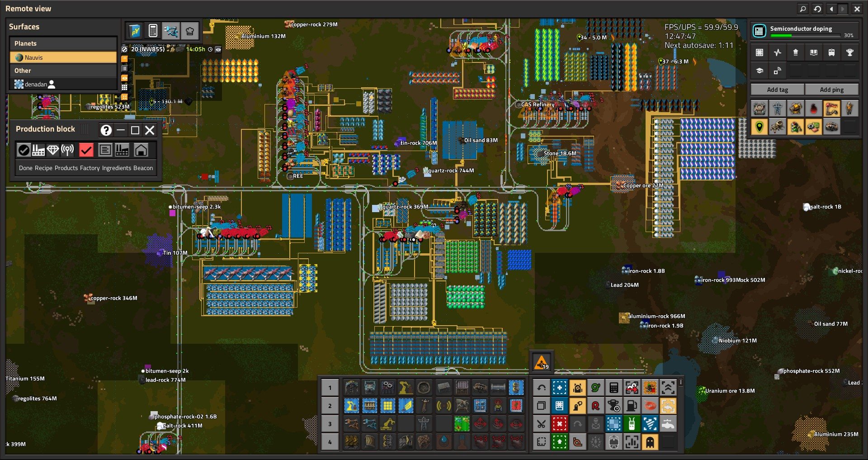Collapse with the orange shrink-arrows side button
This screenshot has height=460, width=868.
pyautogui.click(x=124, y=97)
